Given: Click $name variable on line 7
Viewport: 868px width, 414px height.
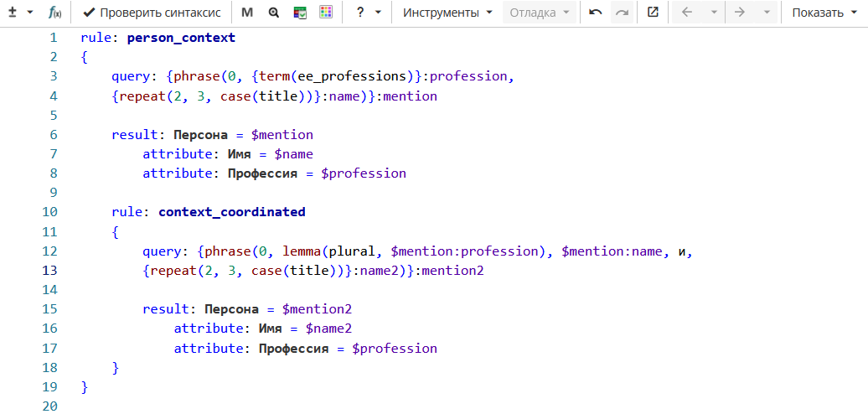Looking at the screenshot, I should (293, 154).
